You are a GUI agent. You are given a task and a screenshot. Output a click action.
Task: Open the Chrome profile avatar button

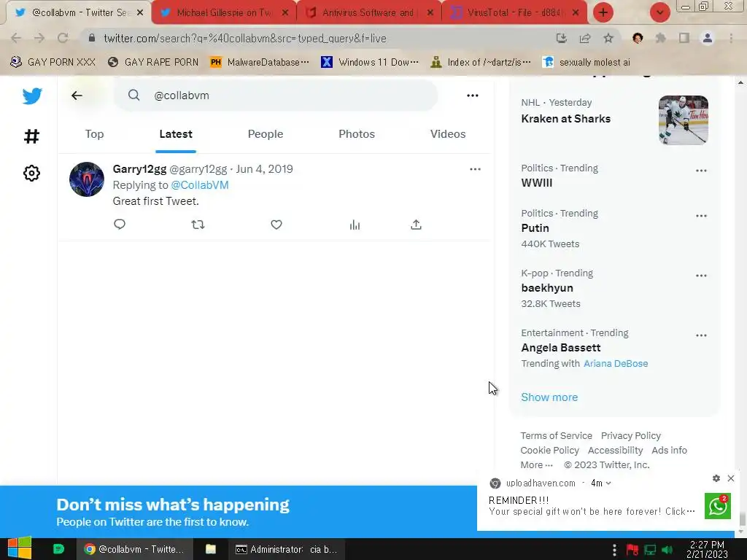pyautogui.click(x=708, y=38)
